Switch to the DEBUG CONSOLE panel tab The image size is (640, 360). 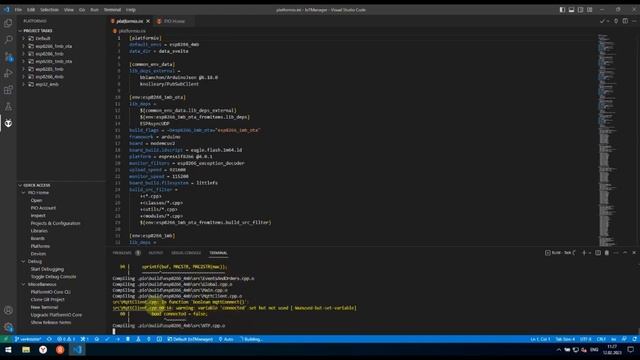pyautogui.click(x=186, y=253)
